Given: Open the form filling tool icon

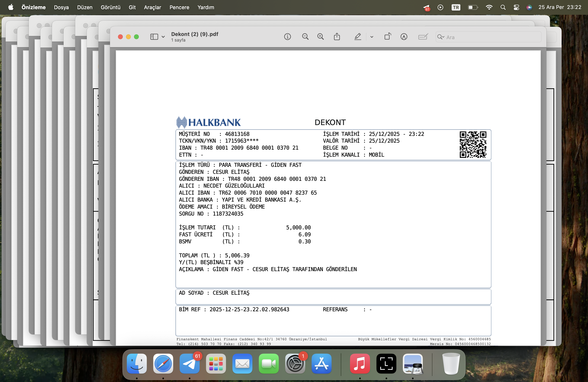Looking at the screenshot, I should click(423, 37).
